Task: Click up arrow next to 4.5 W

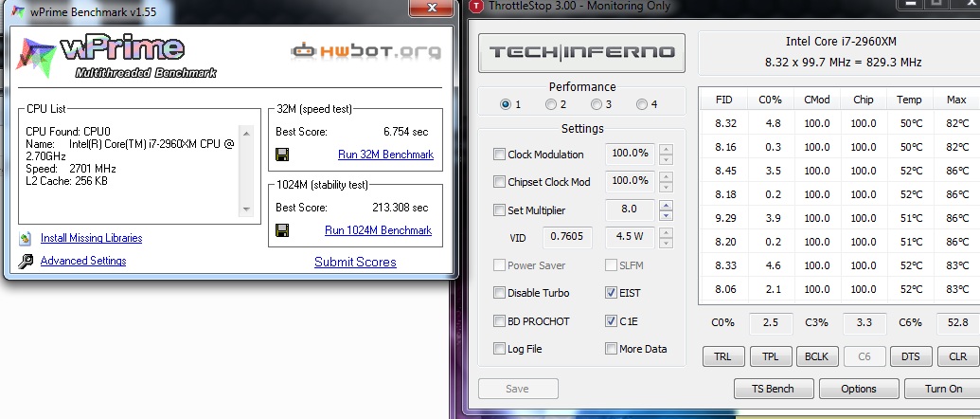Action: coord(666,232)
